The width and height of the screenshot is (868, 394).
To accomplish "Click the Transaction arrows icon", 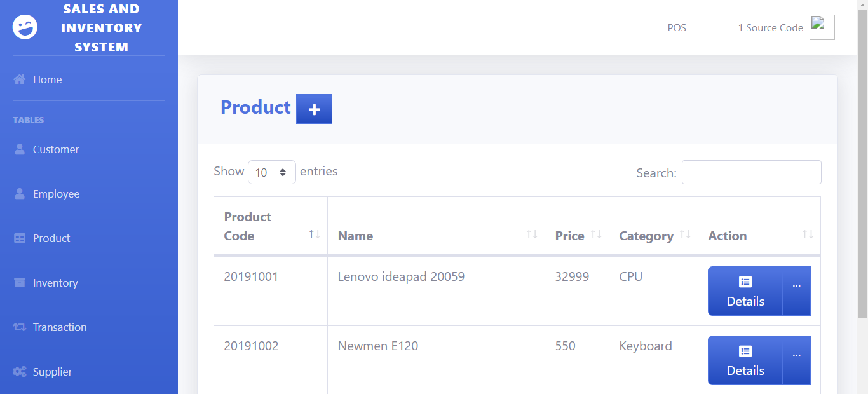I will (x=19, y=327).
